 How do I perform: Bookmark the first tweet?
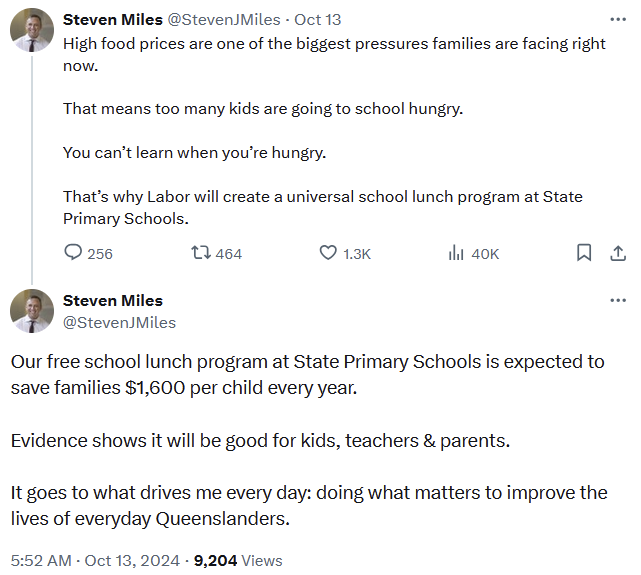(x=584, y=253)
